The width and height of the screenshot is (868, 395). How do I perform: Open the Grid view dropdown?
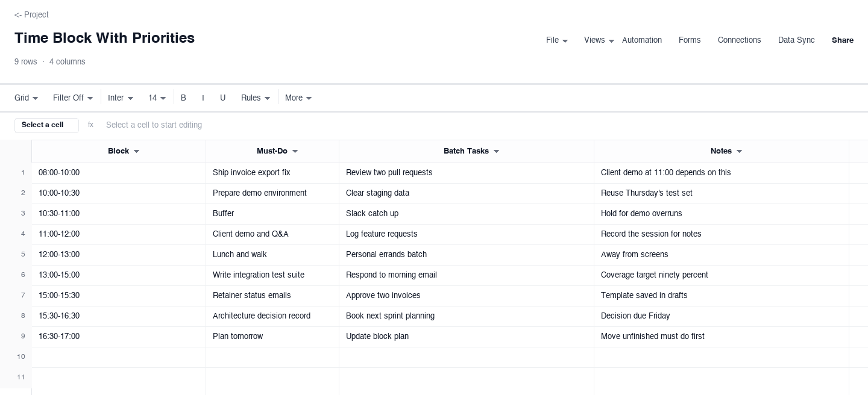[x=26, y=98]
